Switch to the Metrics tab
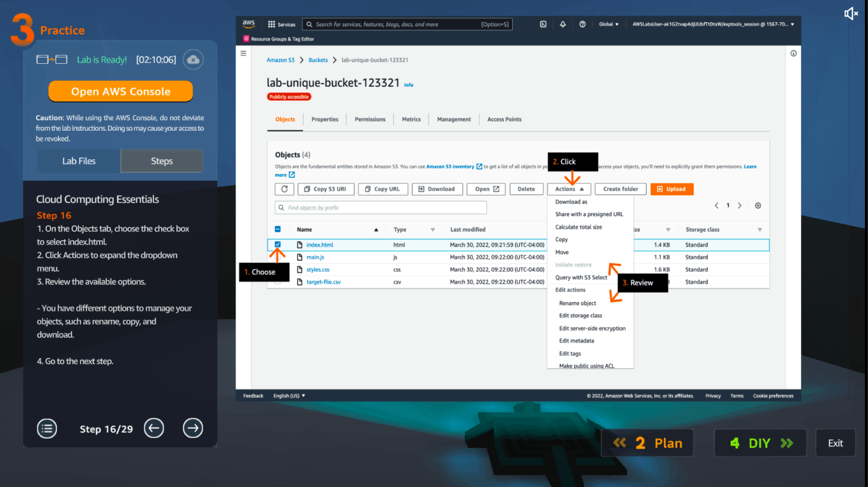 (411, 119)
